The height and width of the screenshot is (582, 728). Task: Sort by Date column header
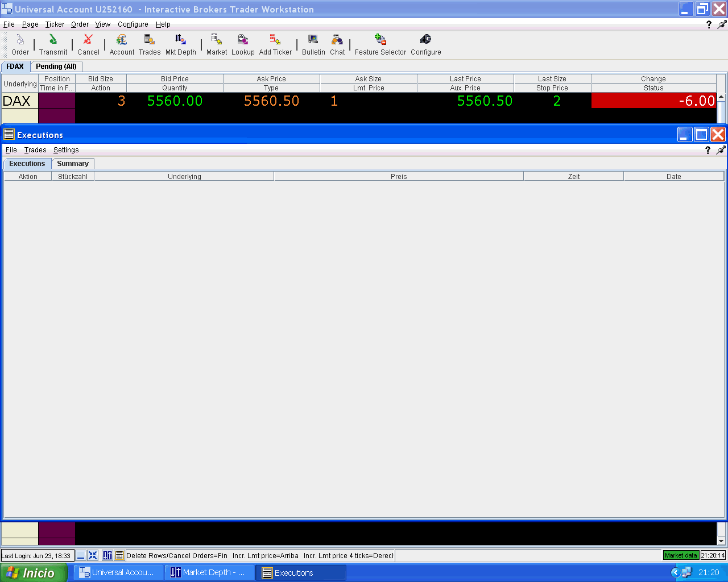(x=674, y=177)
